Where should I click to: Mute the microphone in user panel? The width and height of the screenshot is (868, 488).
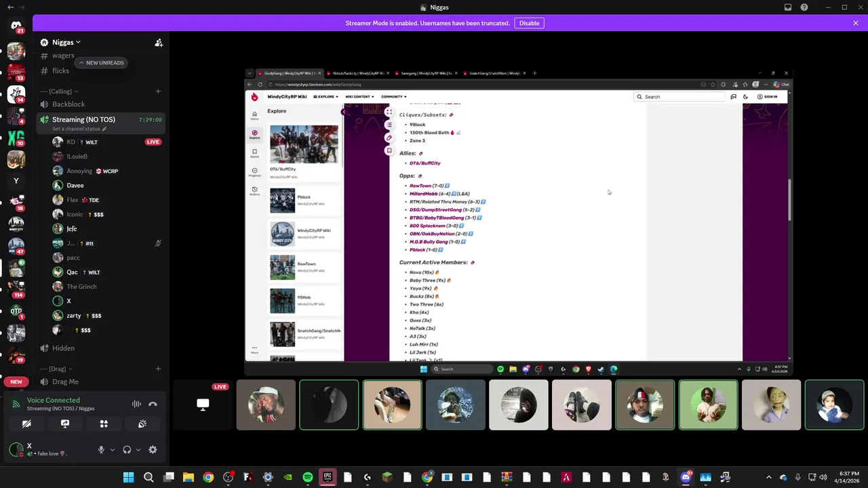(x=101, y=449)
